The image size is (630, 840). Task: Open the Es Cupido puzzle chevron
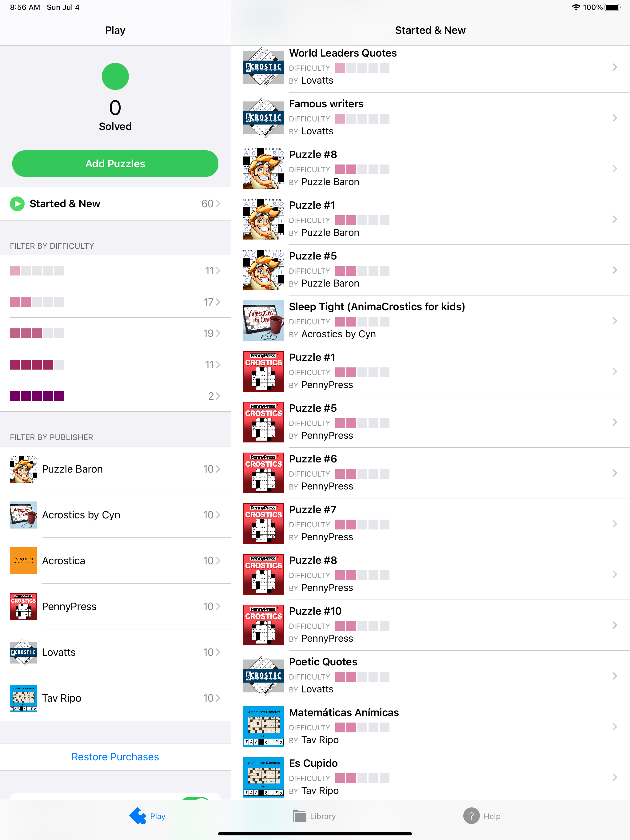614,777
